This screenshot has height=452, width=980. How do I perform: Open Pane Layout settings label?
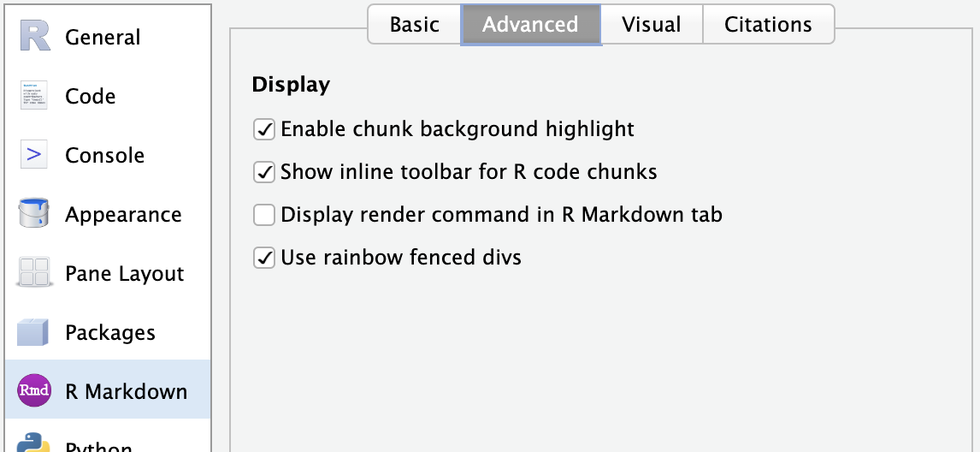(124, 274)
